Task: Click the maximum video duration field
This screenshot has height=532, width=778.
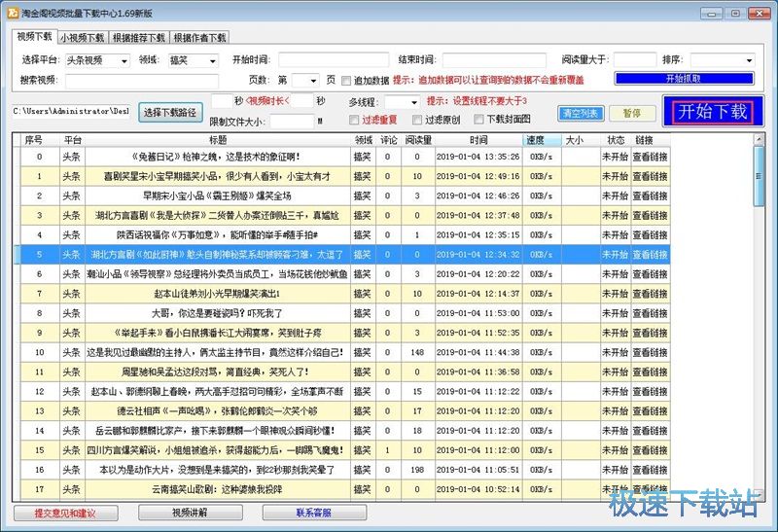Action: pyautogui.click(x=302, y=101)
